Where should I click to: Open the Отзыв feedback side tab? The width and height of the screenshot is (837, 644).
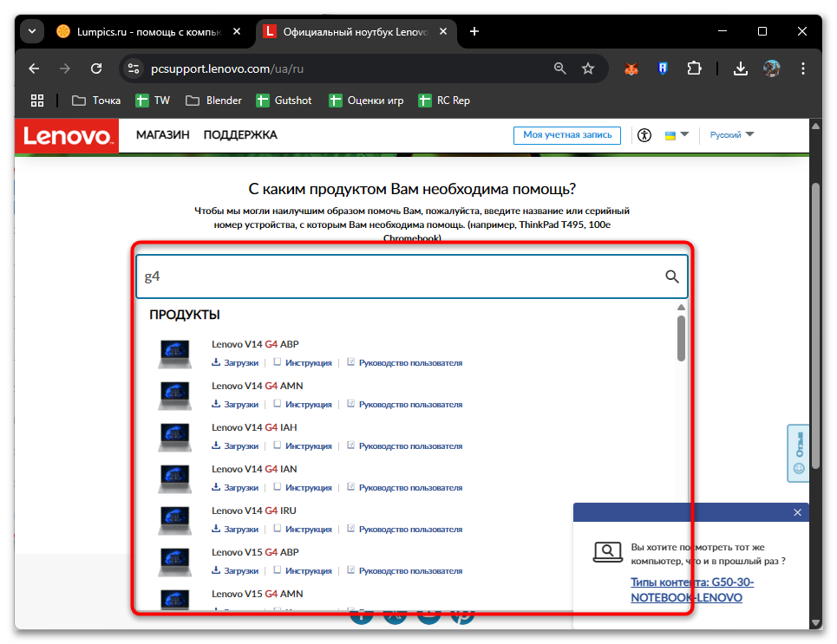799,453
